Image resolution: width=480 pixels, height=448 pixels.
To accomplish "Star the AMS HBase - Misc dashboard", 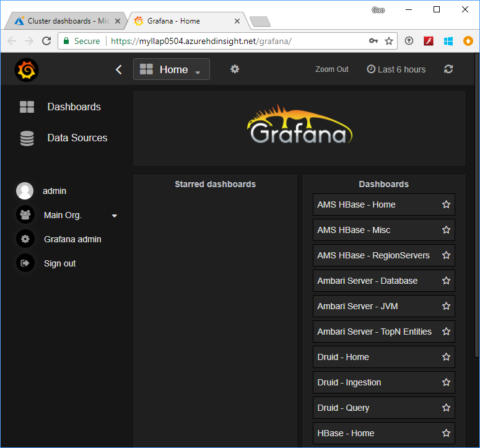I will coord(447,230).
